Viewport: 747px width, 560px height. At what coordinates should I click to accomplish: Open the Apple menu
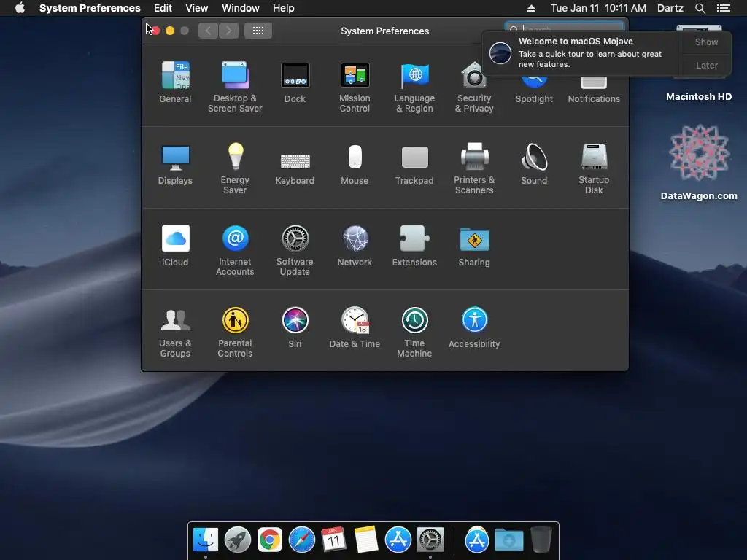[20, 8]
